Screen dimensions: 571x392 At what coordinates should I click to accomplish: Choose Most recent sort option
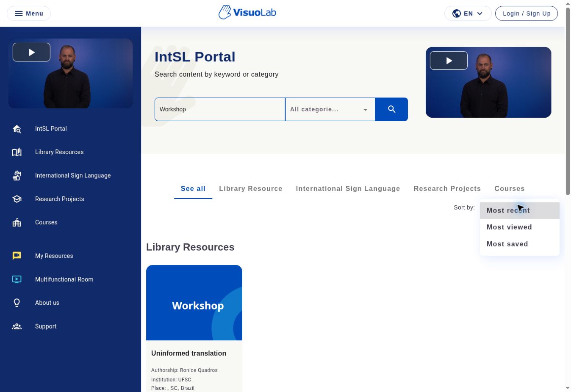tap(520, 210)
